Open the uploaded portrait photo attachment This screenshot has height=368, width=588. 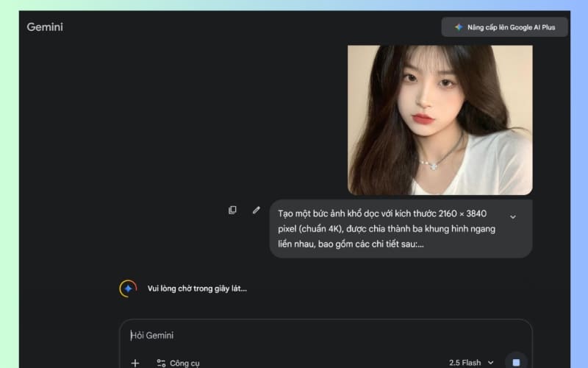pyautogui.click(x=440, y=120)
